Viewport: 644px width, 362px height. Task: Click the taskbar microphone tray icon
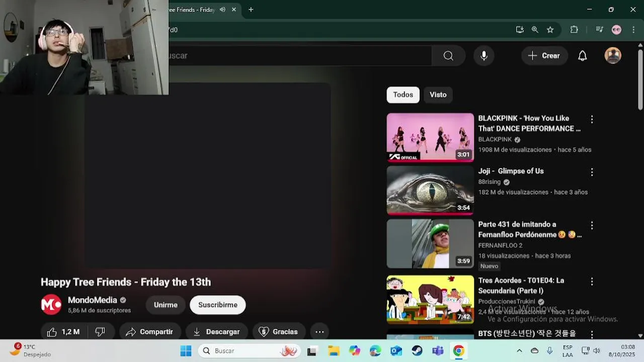[549, 351]
